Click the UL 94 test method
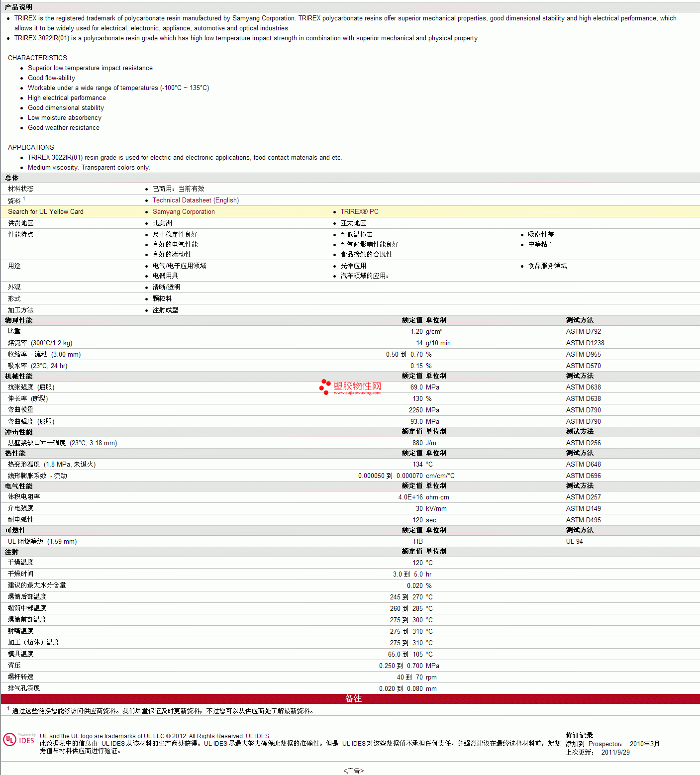This screenshot has width=700, height=775. pos(574,541)
